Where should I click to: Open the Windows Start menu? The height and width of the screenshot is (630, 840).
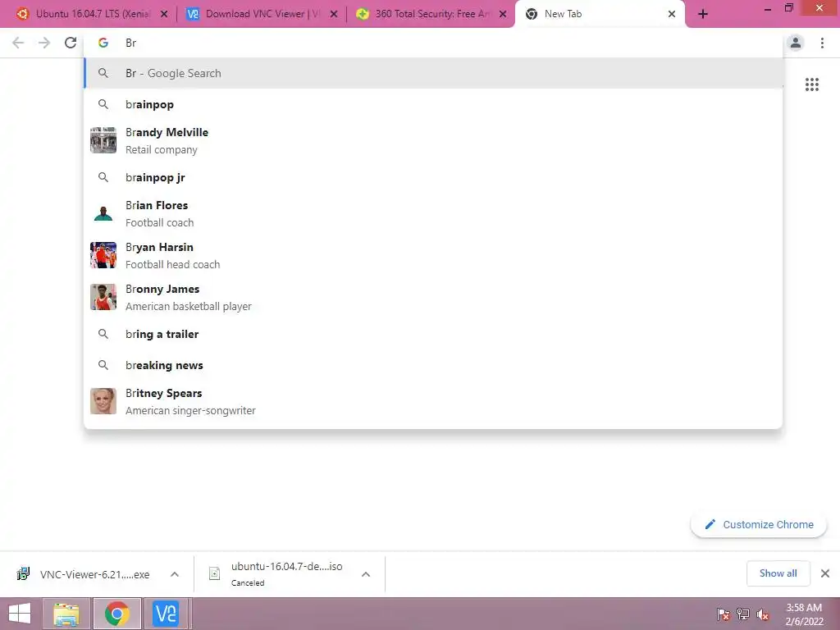[20, 614]
